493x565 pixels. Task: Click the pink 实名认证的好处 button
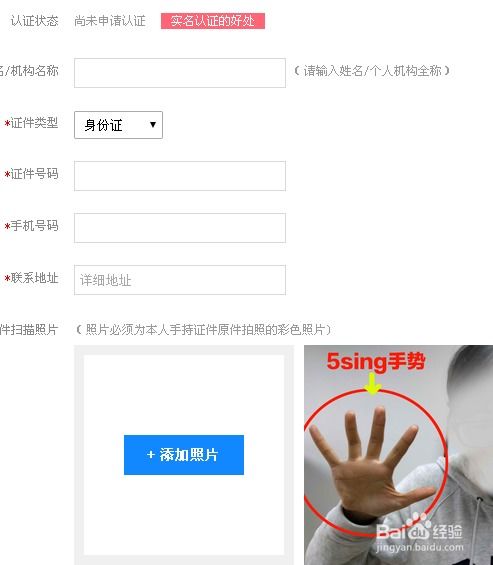click(213, 21)
